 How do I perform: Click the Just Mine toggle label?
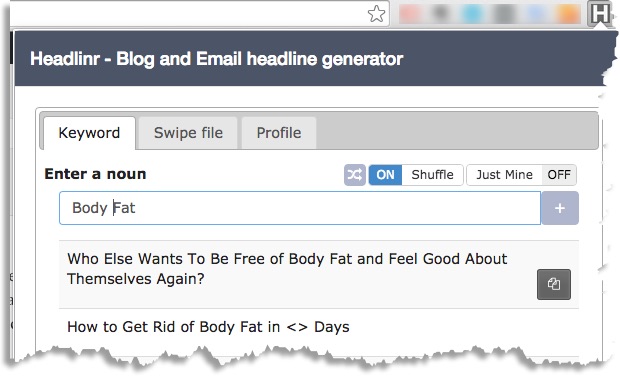point(504,175)
